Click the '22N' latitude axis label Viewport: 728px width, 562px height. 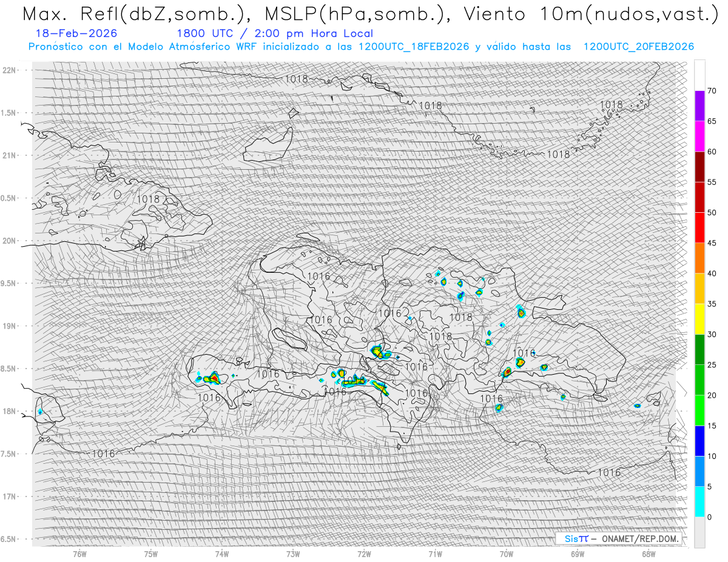(10, 70)
